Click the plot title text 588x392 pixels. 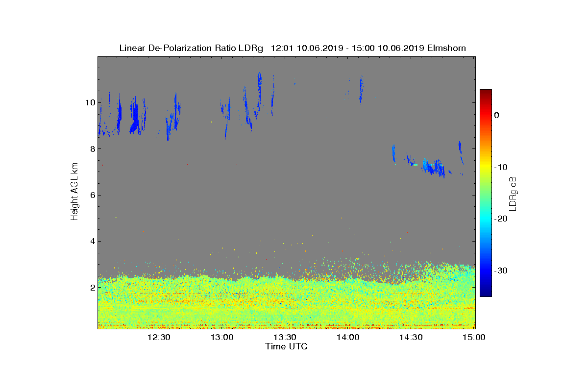(293, 48)
